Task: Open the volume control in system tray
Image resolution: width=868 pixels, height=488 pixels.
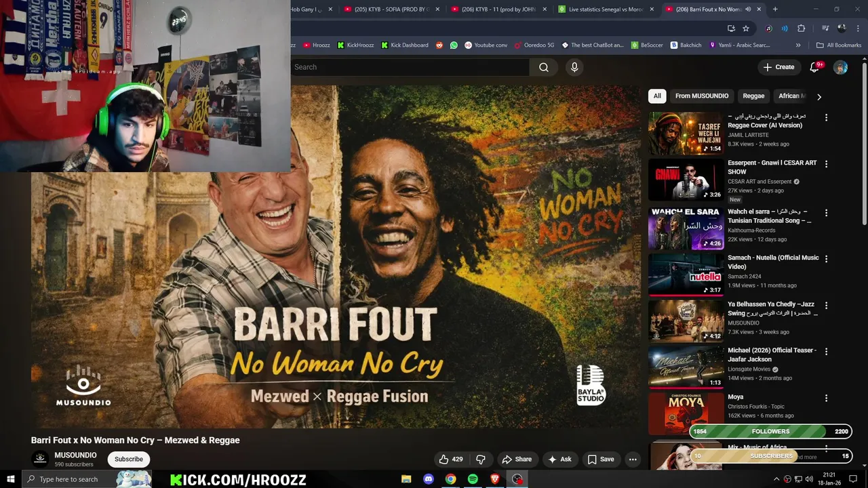Action: point(810,479)
